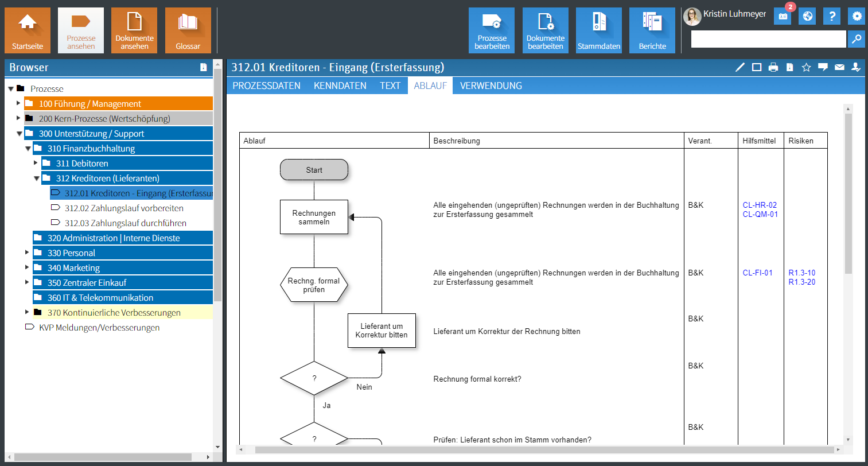Expand the 350 Zentraler Einkauf folder
This screenshot has height=466, width=868.
pos(27,282)
